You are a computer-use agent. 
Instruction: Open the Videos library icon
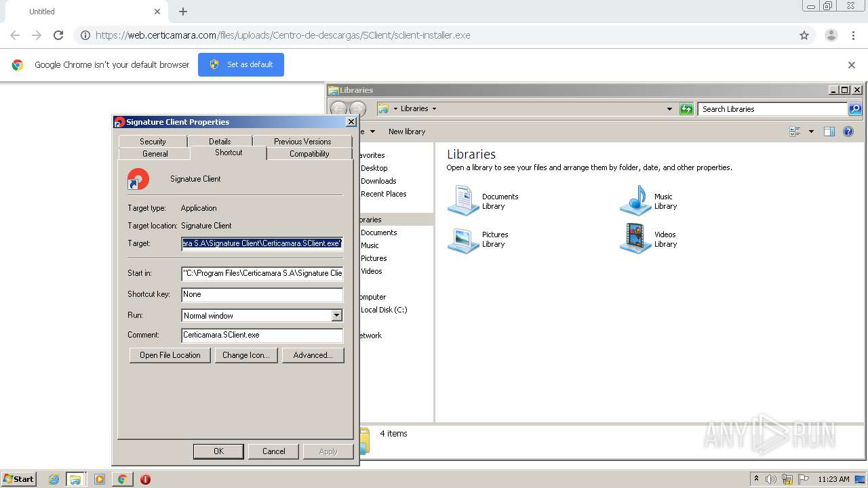(x=636, y=239)
